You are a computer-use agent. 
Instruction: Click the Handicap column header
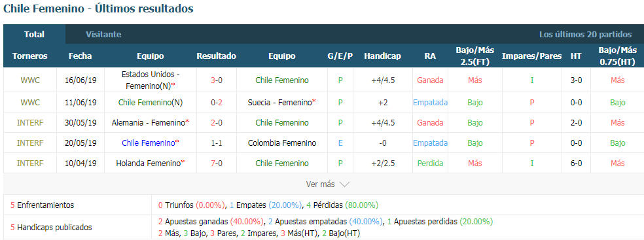coord(382,56)
